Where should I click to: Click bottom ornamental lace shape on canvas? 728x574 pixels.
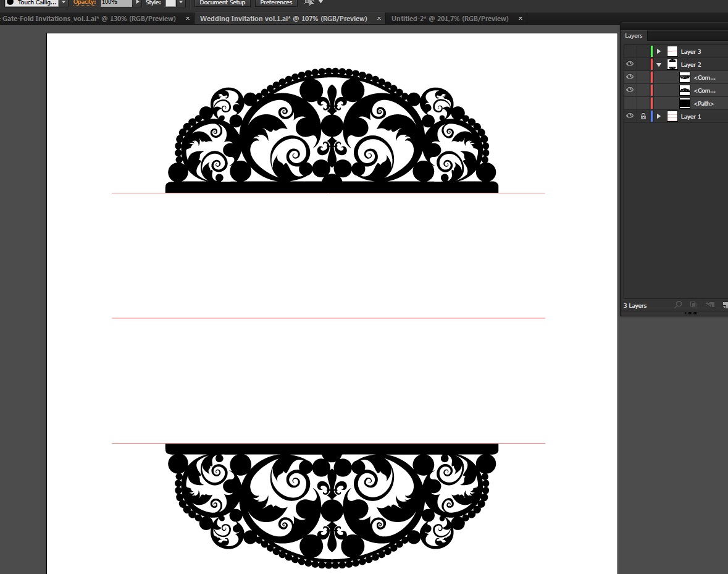332,506
